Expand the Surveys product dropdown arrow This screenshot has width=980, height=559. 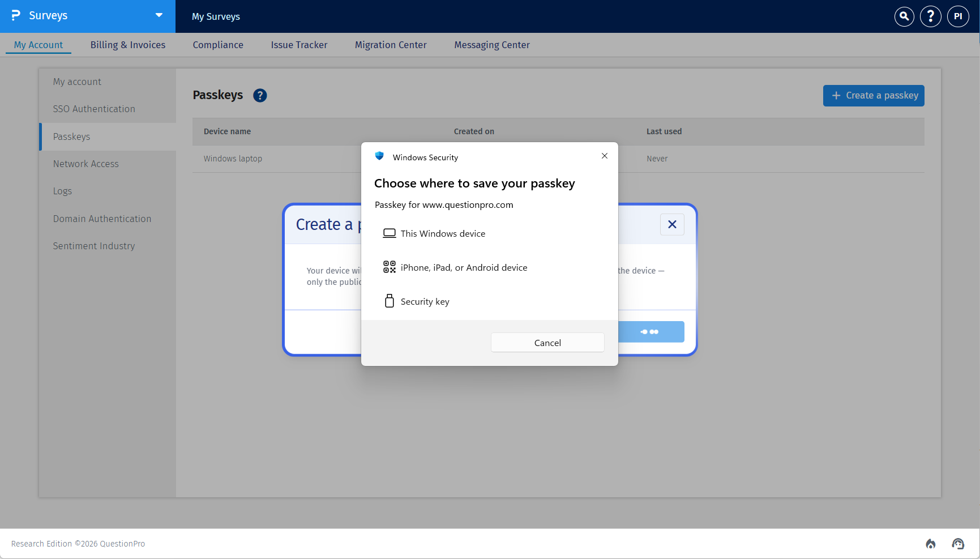[159, 15]
